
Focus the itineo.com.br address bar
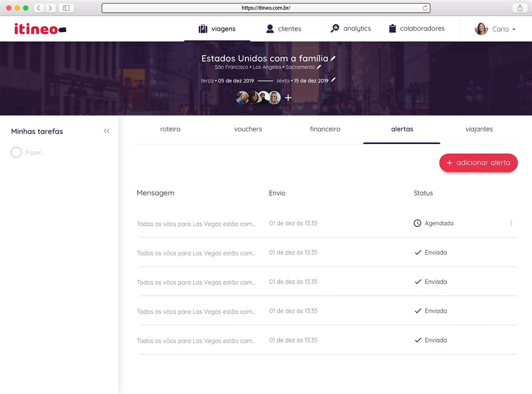(x=266, y=8)
